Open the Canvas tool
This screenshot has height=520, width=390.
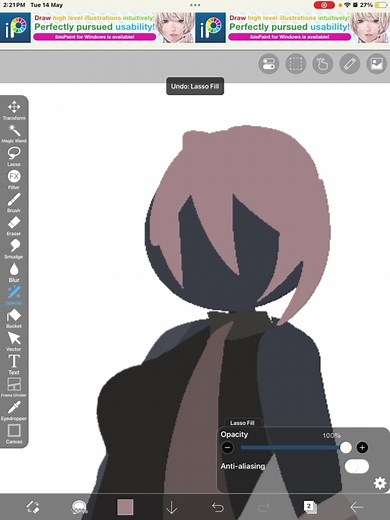point(14,434)
